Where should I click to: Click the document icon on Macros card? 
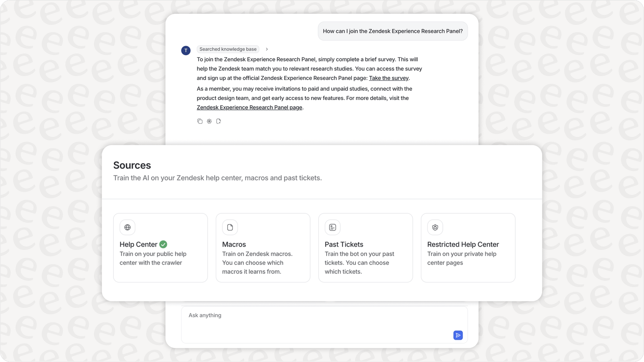click(230, 228)
